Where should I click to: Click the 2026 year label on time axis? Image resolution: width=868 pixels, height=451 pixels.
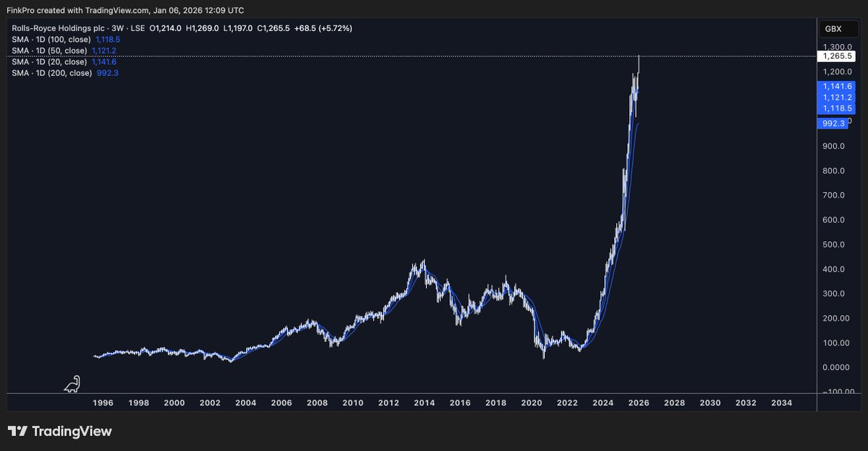(x=639, y=403)
